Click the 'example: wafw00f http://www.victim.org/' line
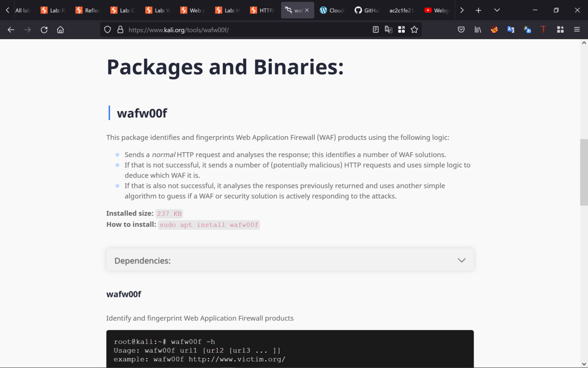 pyautogui.click(x=199, y=359)
